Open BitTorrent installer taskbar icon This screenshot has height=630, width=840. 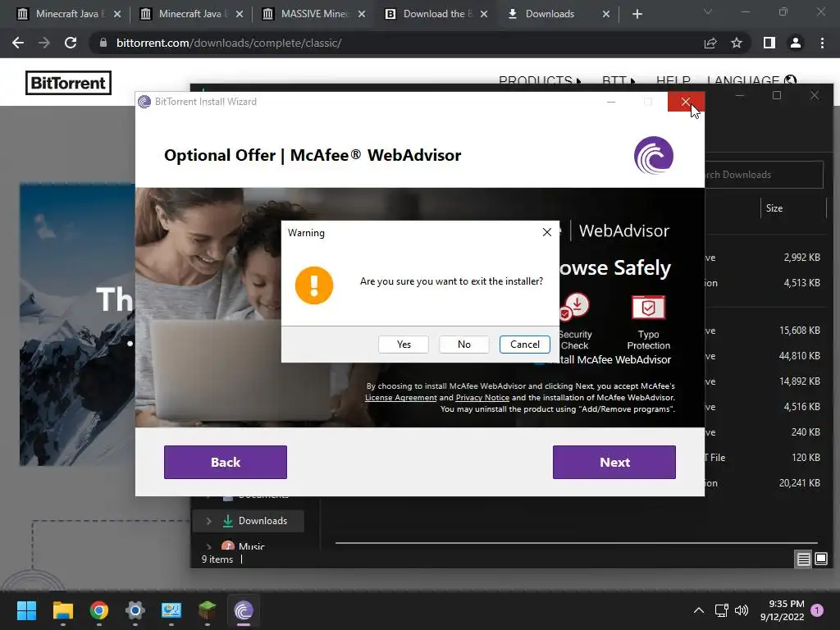coord(244,610)
